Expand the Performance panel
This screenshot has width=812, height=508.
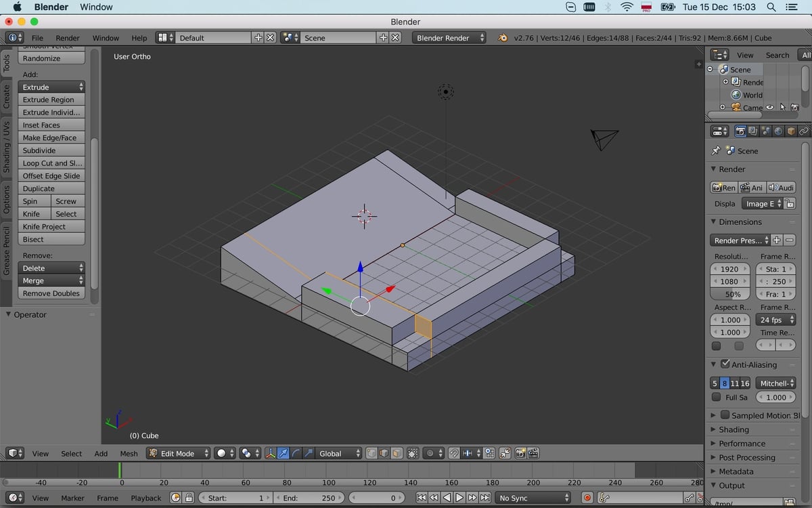pos(713,444)
